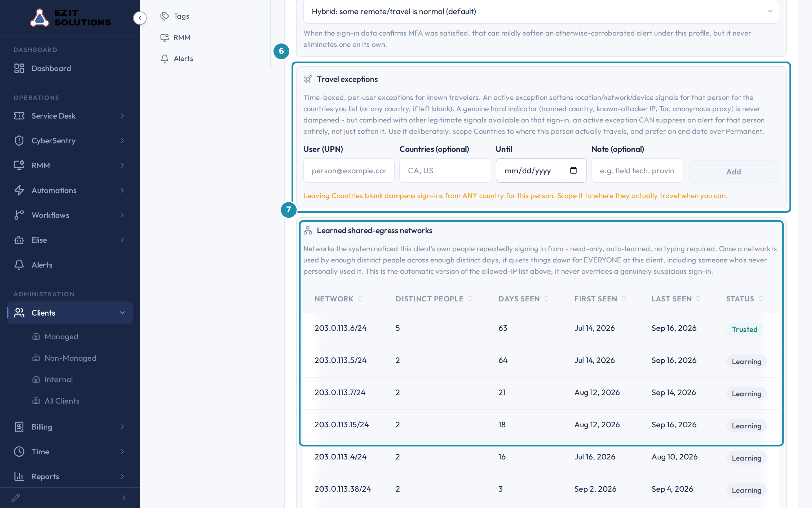Click the Clients people icon
812x508 pixels.
19,313
